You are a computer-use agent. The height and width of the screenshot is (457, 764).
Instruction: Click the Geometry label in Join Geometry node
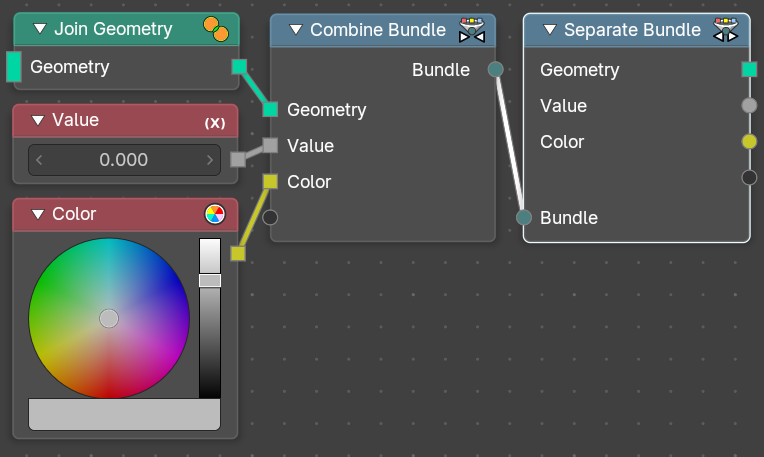pyautogui.click(x=70, y=67)
